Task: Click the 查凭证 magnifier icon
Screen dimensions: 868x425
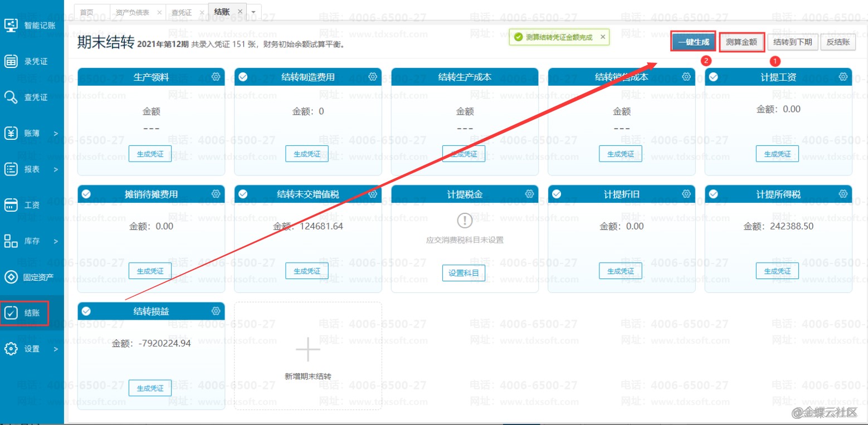Action: pos(11,97)
